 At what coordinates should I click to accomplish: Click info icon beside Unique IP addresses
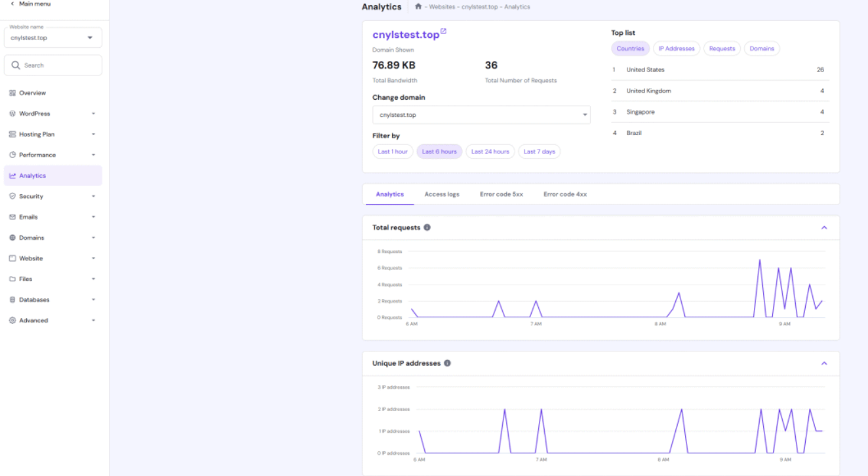click(447, 363)
